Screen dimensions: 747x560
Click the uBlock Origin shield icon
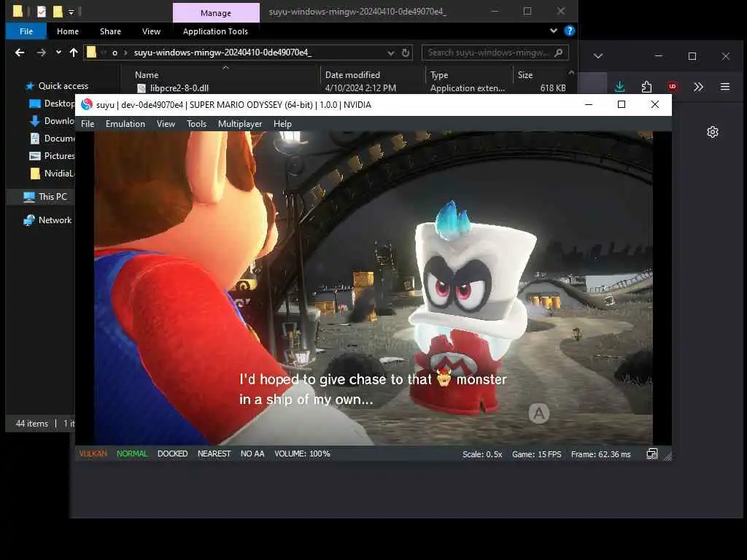pos(672,87)
